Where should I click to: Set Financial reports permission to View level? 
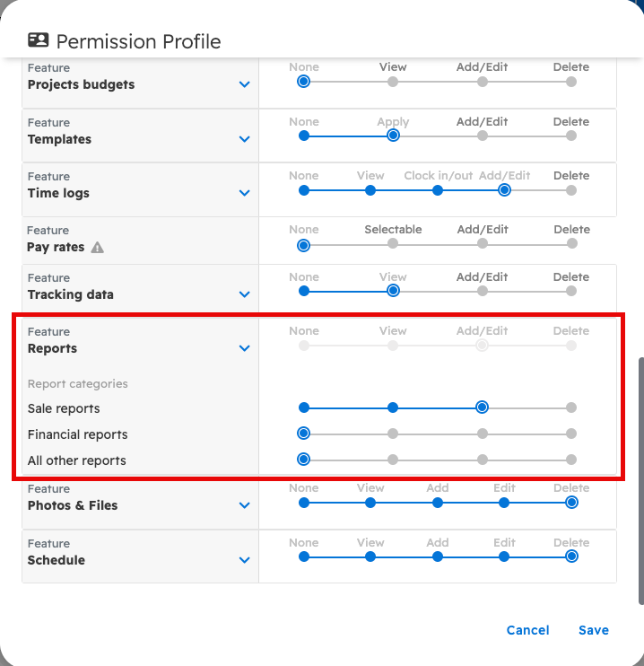tap(393, 434)
